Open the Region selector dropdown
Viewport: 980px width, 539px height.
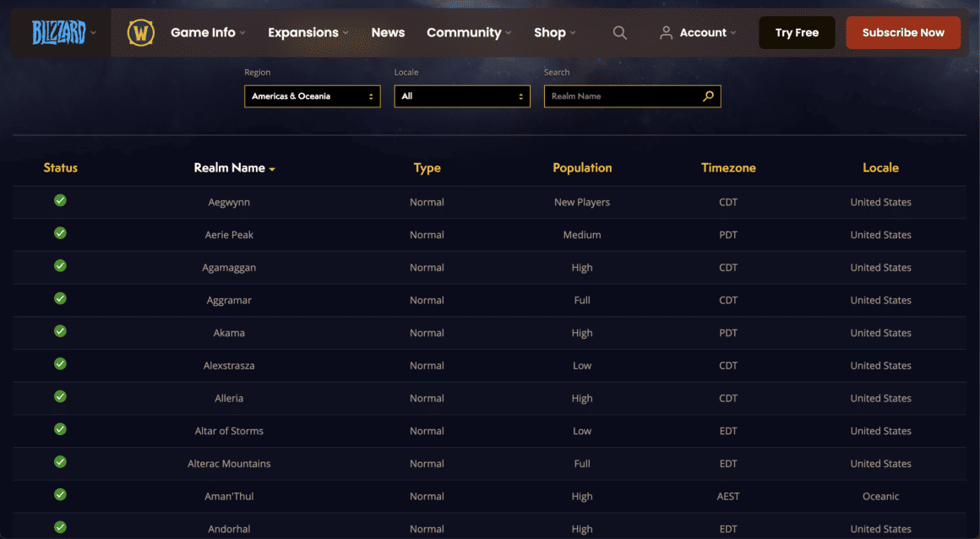(312, 95)
